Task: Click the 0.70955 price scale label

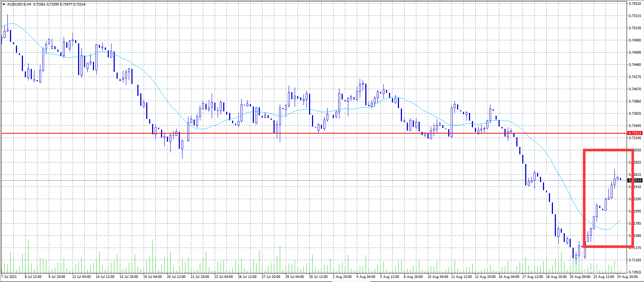Action: tap(635, 272)
